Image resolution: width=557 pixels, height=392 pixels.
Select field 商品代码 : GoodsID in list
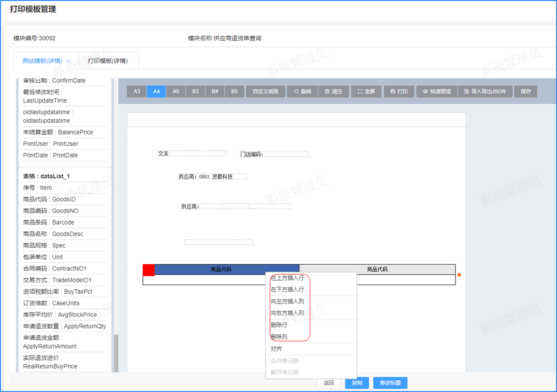point(65,199)
